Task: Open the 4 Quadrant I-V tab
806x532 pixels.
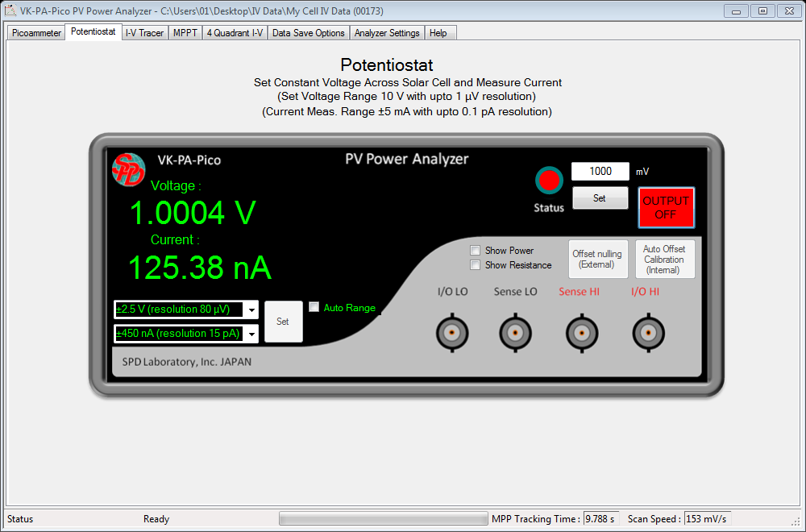Action: [235, 33]
